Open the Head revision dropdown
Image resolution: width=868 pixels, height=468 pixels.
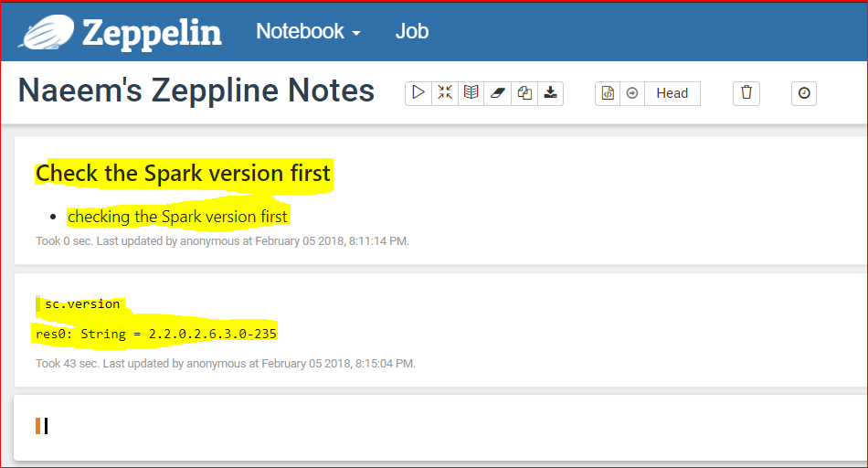point(672,93)
